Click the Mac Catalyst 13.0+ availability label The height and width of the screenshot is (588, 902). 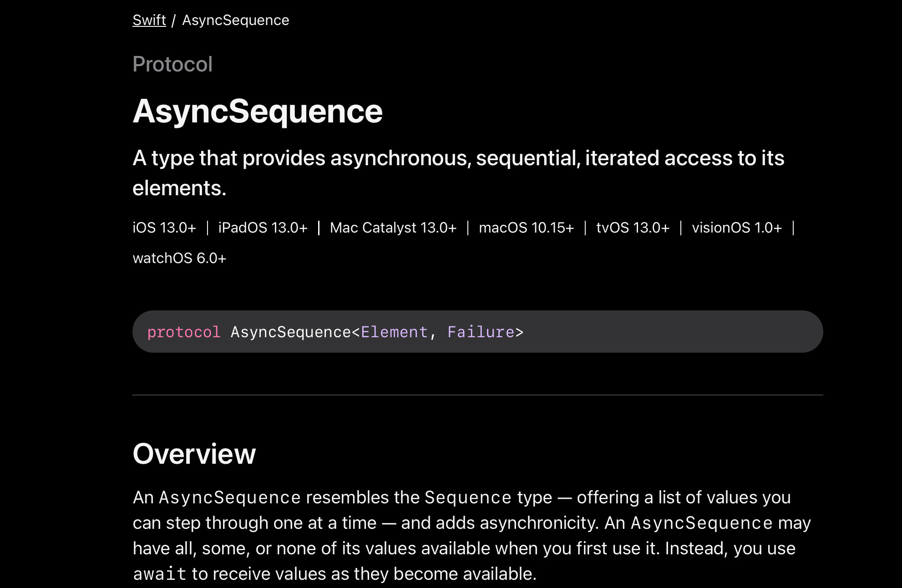393,228
